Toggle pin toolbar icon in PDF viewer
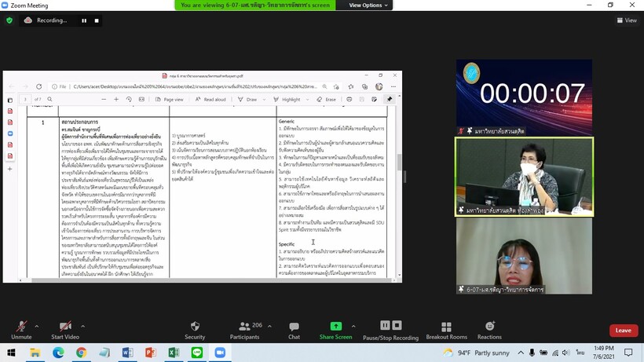The height and width of the screenshot is (362, 644). coord(390,99)
